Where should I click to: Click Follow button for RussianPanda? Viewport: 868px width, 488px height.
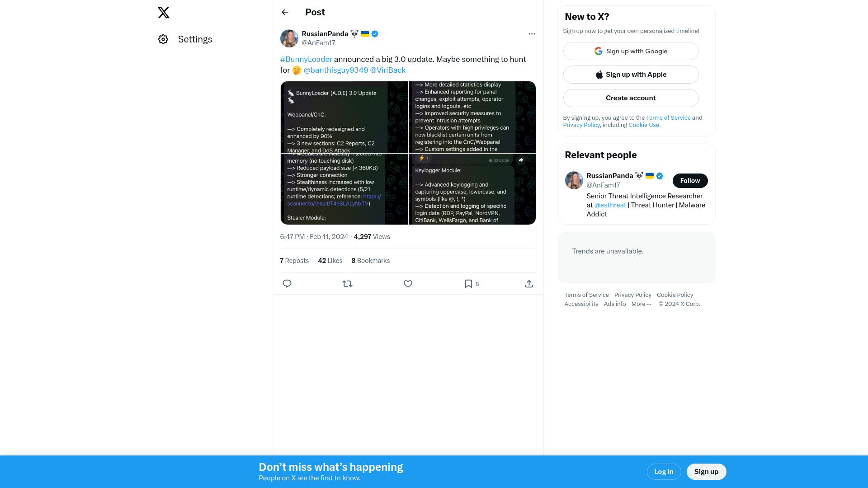690,181
